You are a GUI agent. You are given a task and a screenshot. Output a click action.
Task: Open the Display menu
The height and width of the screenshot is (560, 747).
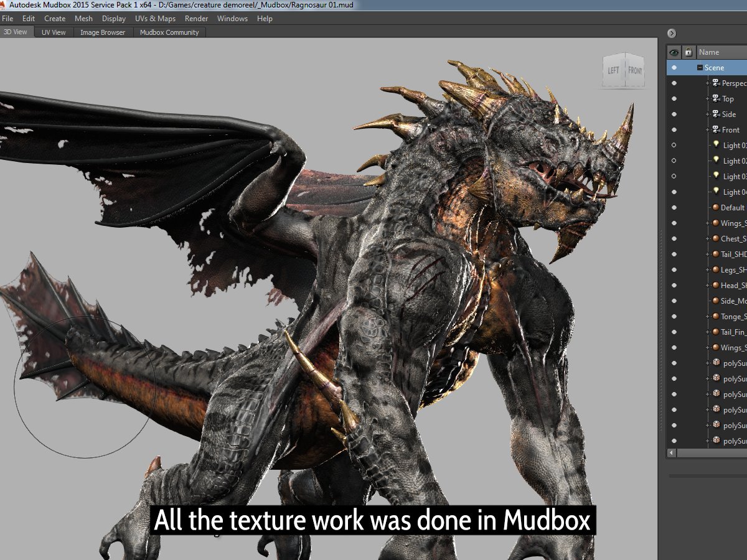click(114, 19)
